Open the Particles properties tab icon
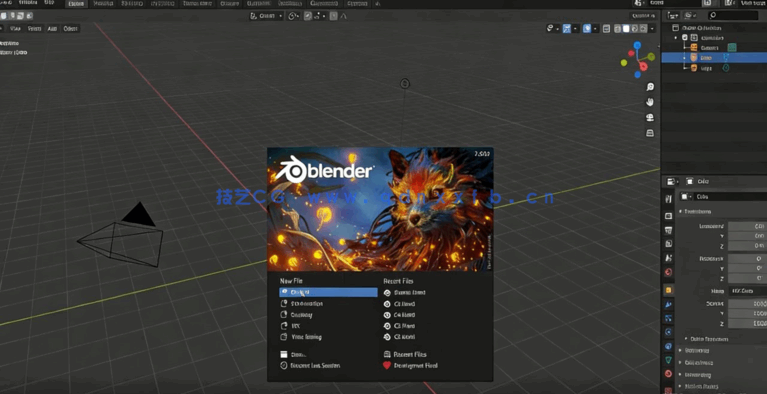767x394 pixels. pyautogui.click(x=669, y=318)
